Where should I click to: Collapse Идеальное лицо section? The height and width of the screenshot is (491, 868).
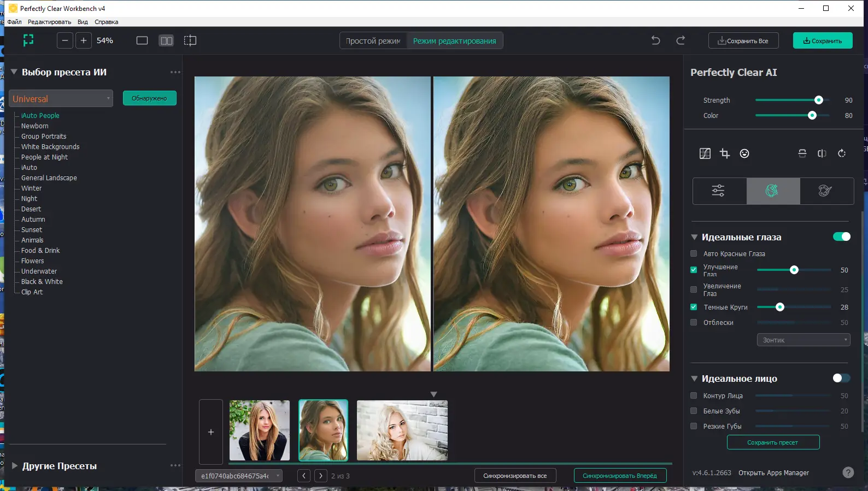pyautogui.click(x=694, y=378)
